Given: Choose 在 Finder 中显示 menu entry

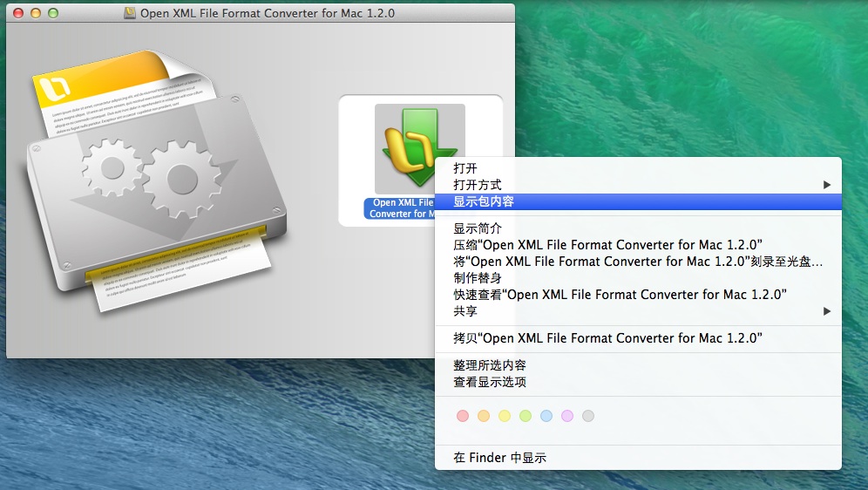Looking at the screenshot, I should (638, 458).
